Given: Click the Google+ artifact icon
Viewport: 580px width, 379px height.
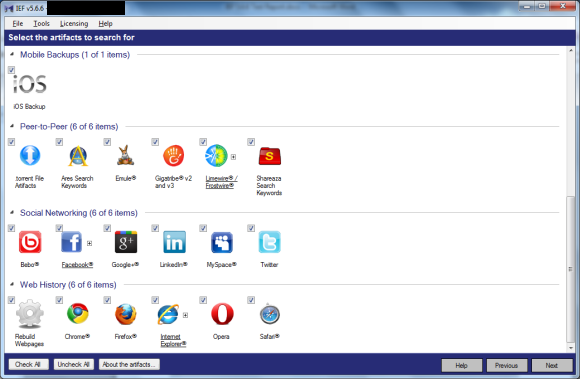Looking at the screenshot, I should (x=126, y=242).
